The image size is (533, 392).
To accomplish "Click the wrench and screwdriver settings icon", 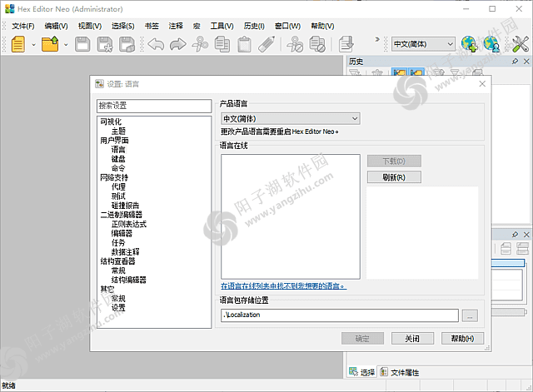I will pos(521,44).
